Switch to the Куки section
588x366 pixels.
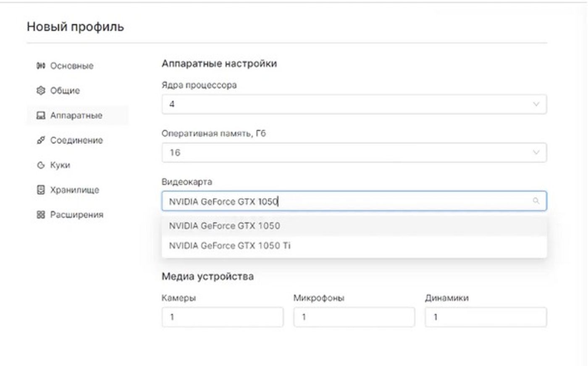(78, 165)
